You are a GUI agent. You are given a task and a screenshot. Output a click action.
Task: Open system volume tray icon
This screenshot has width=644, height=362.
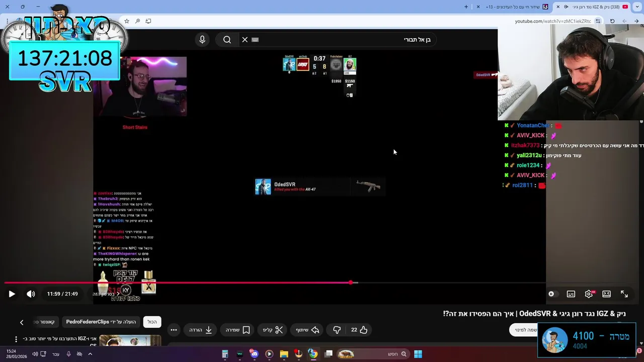35,354
